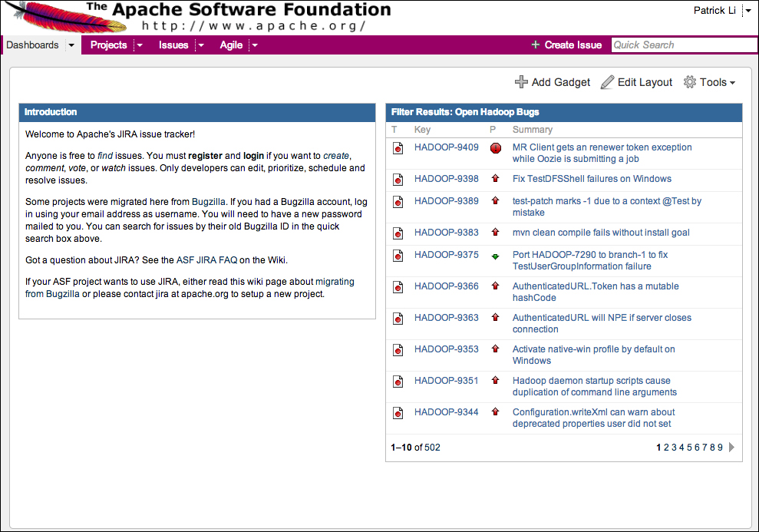Click the bug type icon for HADOOP-9375
The image size is (759, 532).
[x=398, y=256]
